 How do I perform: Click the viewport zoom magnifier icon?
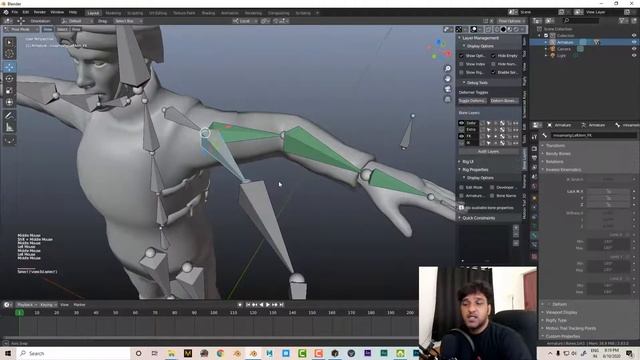(x=448, y=69)
